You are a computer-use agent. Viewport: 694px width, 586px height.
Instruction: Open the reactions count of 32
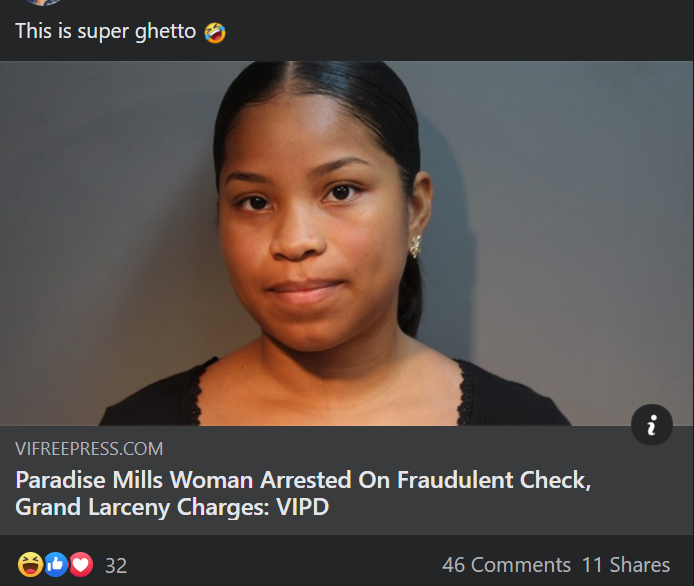click(116, 566)
